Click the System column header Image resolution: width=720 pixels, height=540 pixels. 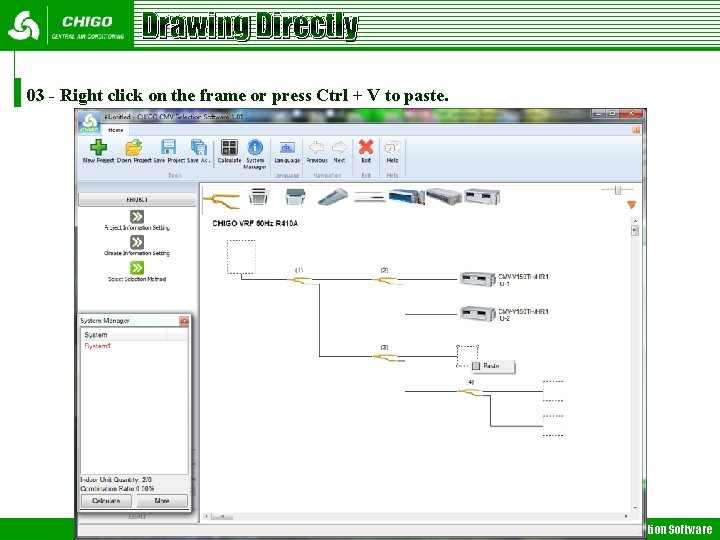pyautogui.click(x=124, y=335)
